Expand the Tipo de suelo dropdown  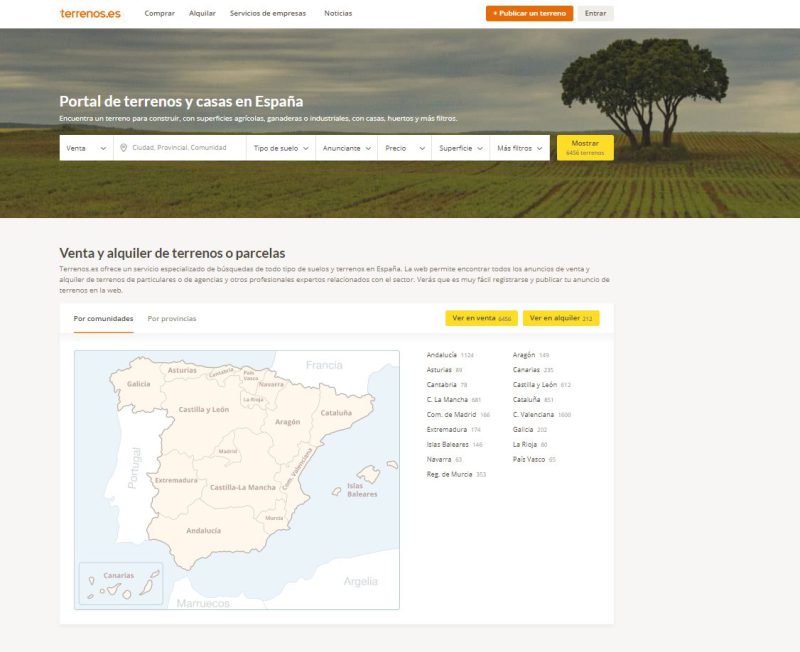[281, 148]
